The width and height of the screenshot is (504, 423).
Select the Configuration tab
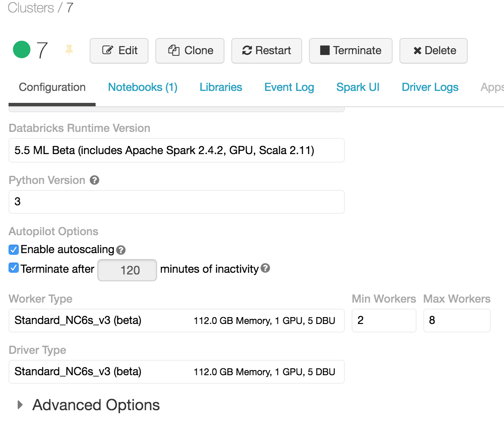tap(52, 87)
